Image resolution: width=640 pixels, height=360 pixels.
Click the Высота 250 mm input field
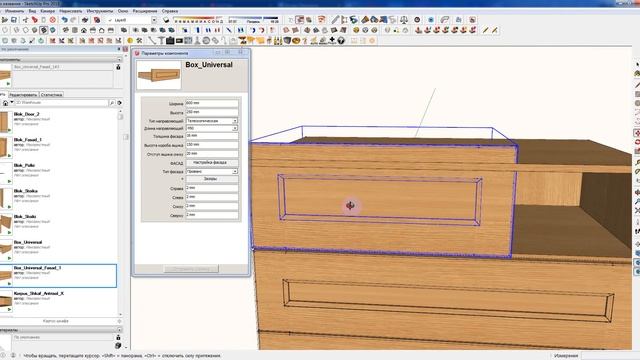click(x=212, y=112)
